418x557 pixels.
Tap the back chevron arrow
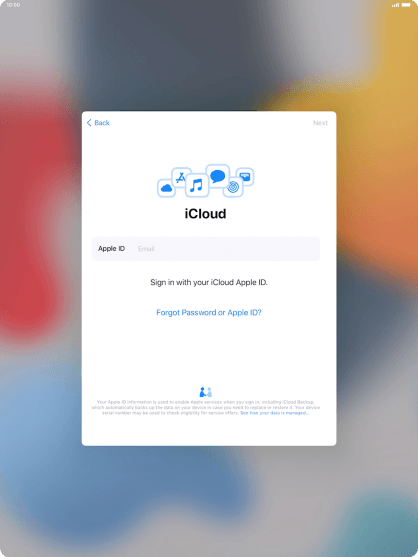click(x=89, y=123)
